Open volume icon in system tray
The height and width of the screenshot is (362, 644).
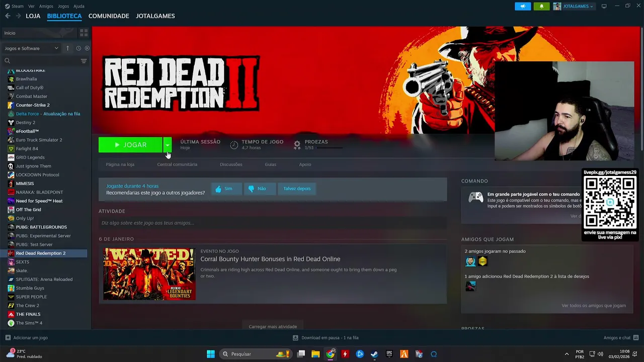point(601,354)
